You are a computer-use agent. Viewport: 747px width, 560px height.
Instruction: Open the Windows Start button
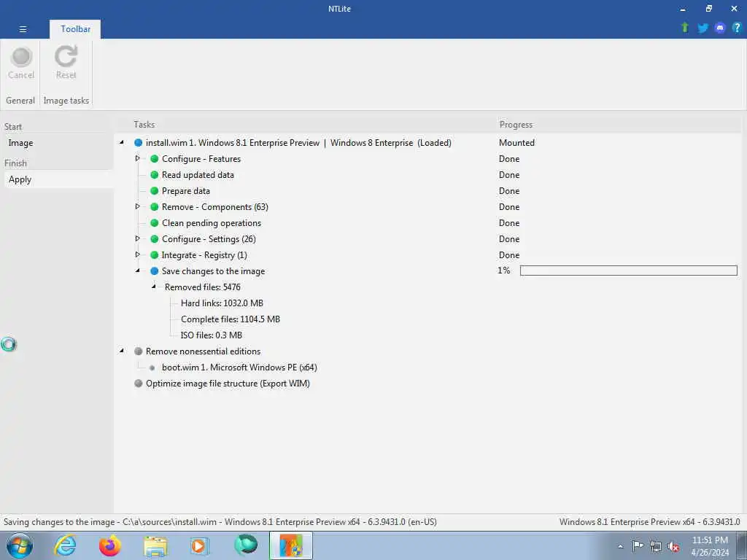click(x=19, y=545)
